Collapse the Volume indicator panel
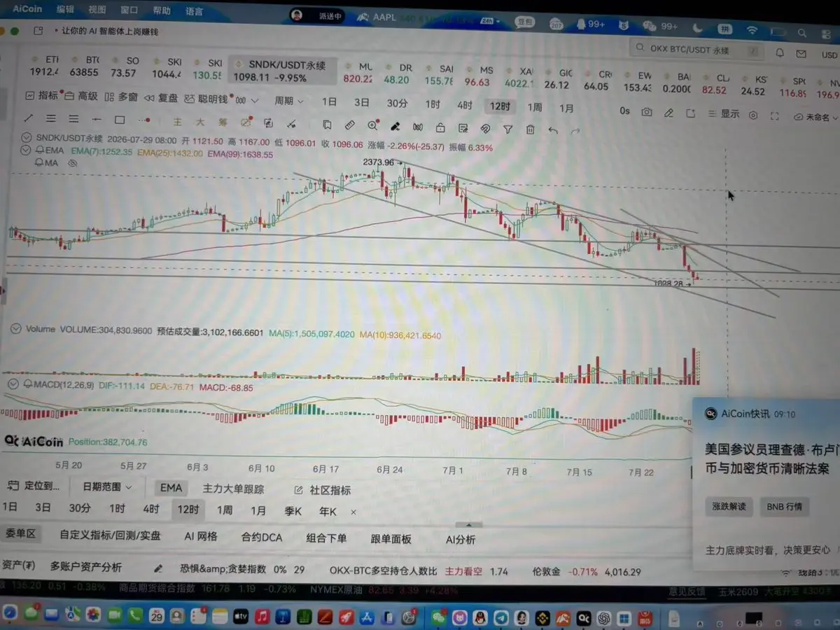This screenshot has height=630, width=840. click(x=17, y=329)
